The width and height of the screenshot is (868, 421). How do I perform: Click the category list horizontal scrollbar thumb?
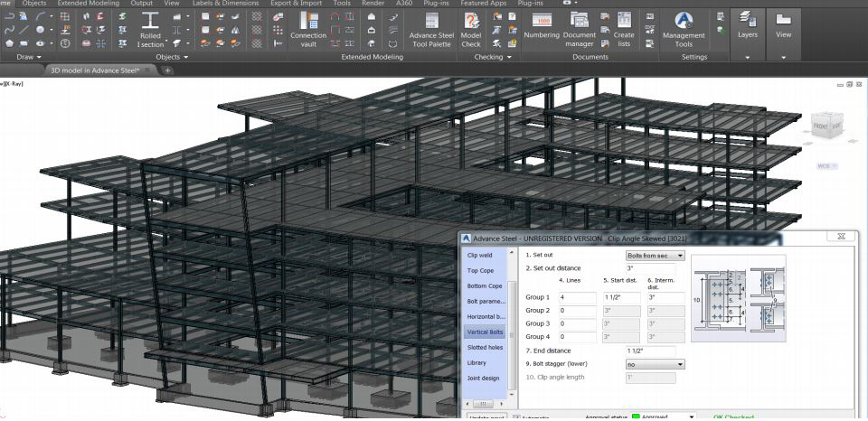click(482, 404)
